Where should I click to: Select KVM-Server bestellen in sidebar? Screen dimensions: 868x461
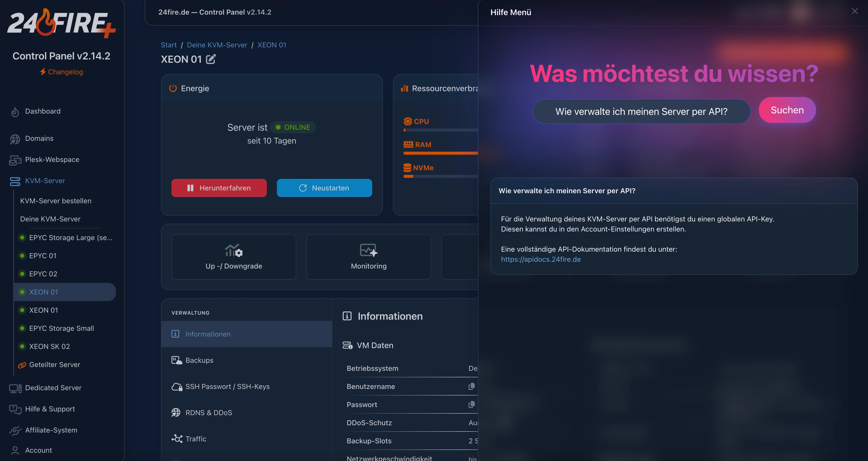pyautogui.click(x=55, y=201)
